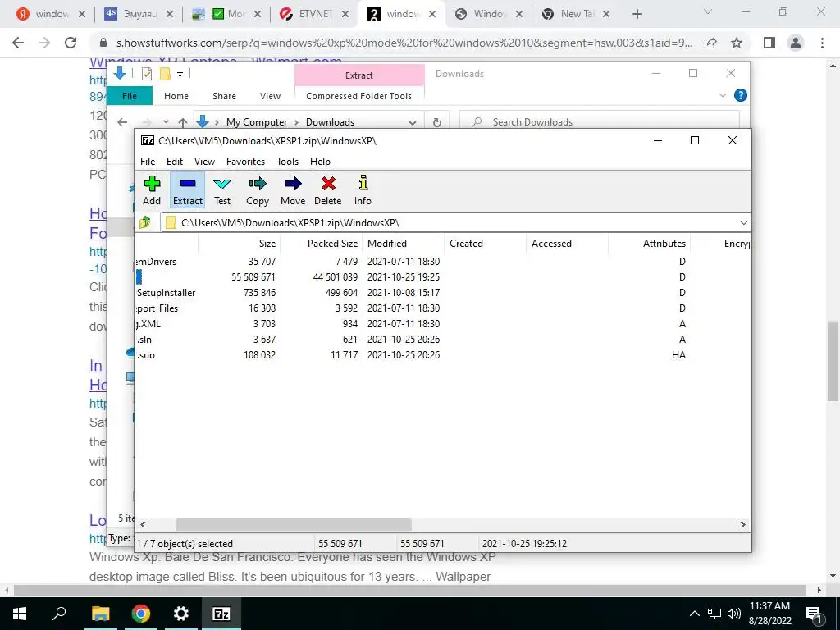This screenshot has height=630, width=840.
Task: Open Explorer recent locations dropdown
Action: 166,122
